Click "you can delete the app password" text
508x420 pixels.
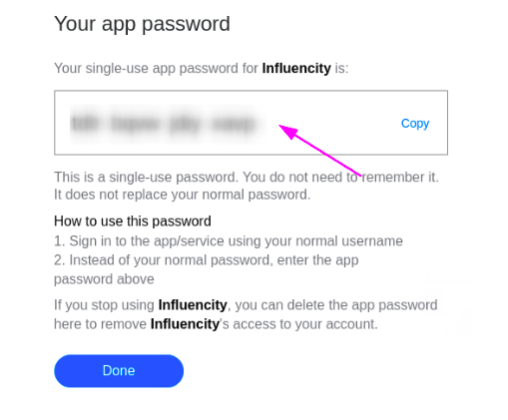[336, 305]
